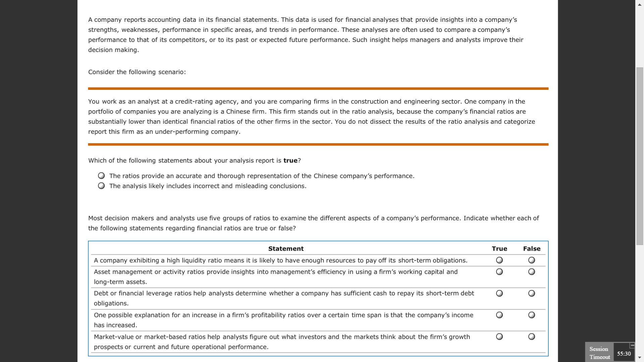This screenshot has height=362, width=644.
Task: Toggle False for profitability ratios increase statement
Action: [x=531, y=315]
